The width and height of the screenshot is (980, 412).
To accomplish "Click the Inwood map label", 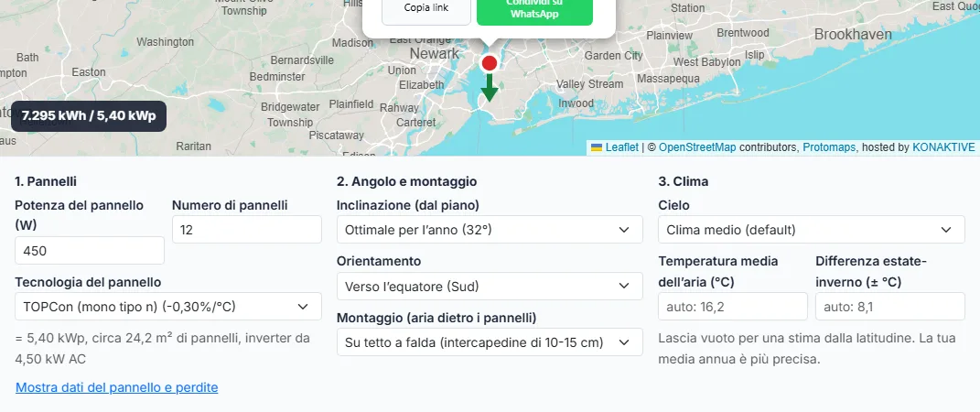I will tap(576, 103).
